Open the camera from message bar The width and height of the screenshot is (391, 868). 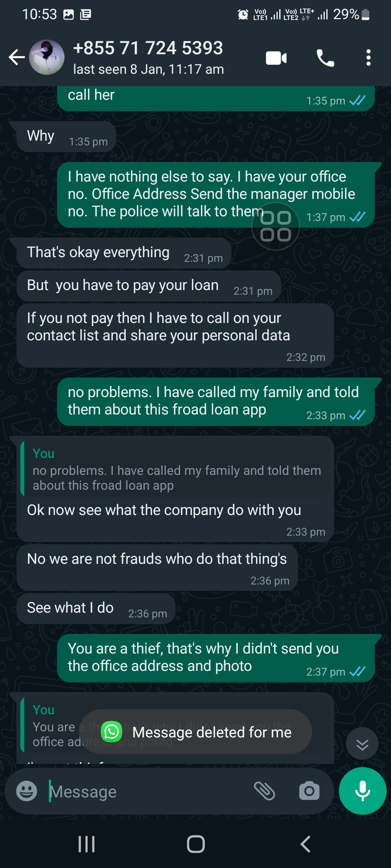tap(309, 791)
